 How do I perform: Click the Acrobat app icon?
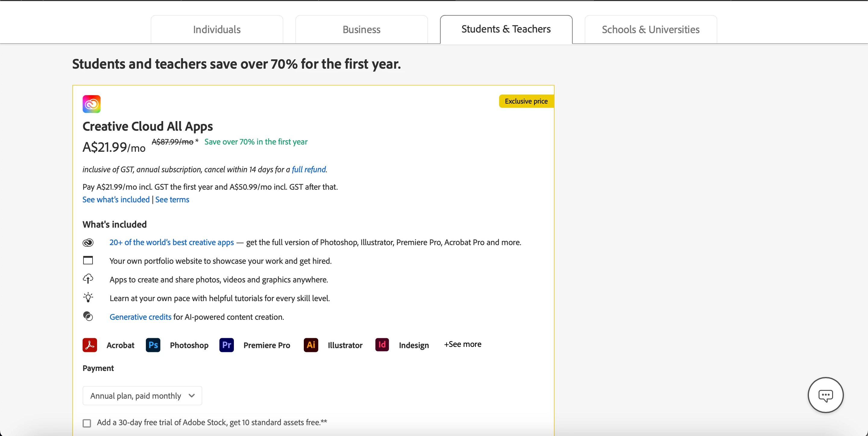tap(90, 345)
